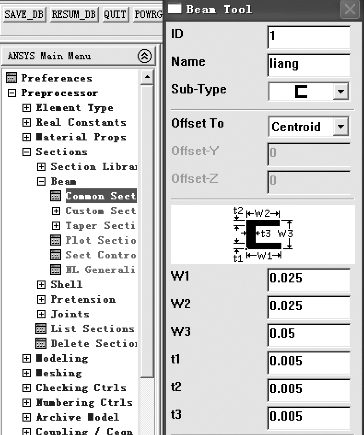Viewport: 364px width, 435px height.
Task: Select the Preferences menu entry text
Action: tap(57, 78)
